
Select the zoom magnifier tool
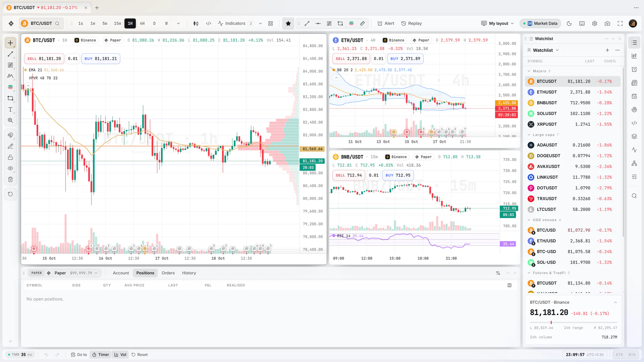tap(10, 121)
